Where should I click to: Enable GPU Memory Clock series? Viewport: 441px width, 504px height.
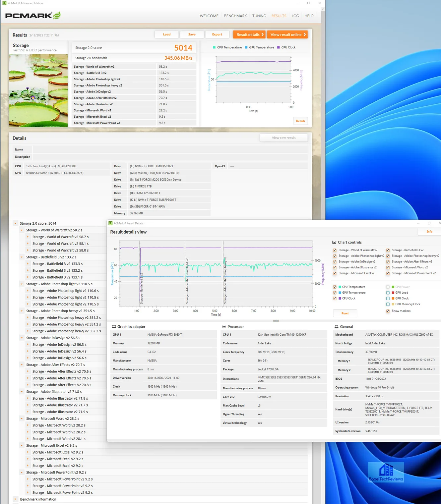[x=388, y=304]
